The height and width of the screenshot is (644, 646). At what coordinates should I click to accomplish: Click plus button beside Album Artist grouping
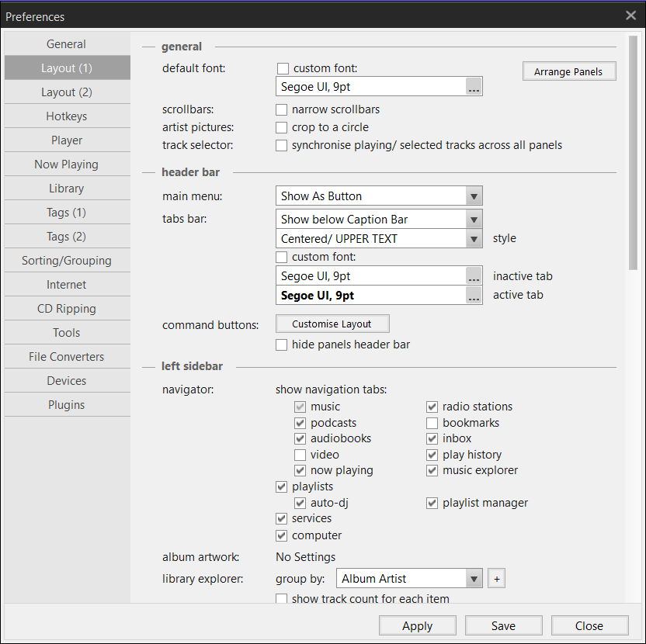[497, 579]
